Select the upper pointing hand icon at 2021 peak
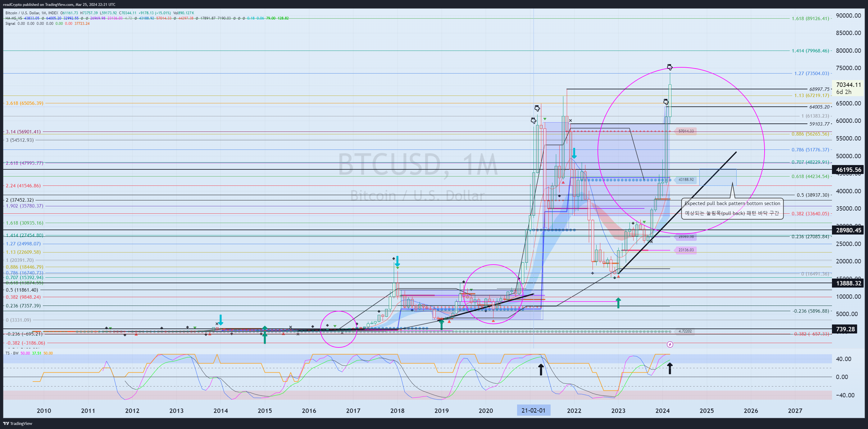This screenshot has width=868, height=429. 537,108
